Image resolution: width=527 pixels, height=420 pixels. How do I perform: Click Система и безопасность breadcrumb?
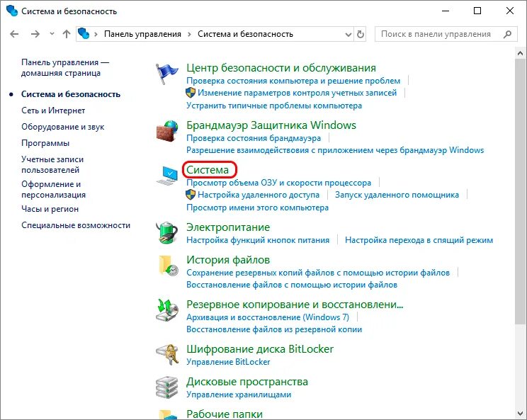[245, 34]
